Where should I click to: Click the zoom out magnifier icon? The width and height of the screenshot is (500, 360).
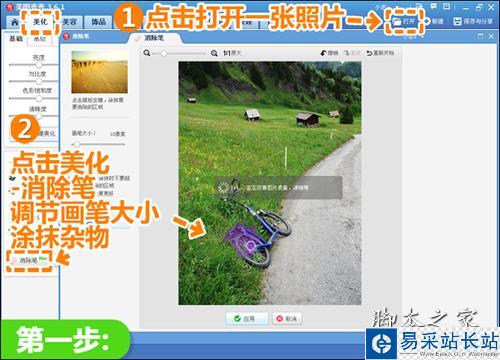click(147, 53)
